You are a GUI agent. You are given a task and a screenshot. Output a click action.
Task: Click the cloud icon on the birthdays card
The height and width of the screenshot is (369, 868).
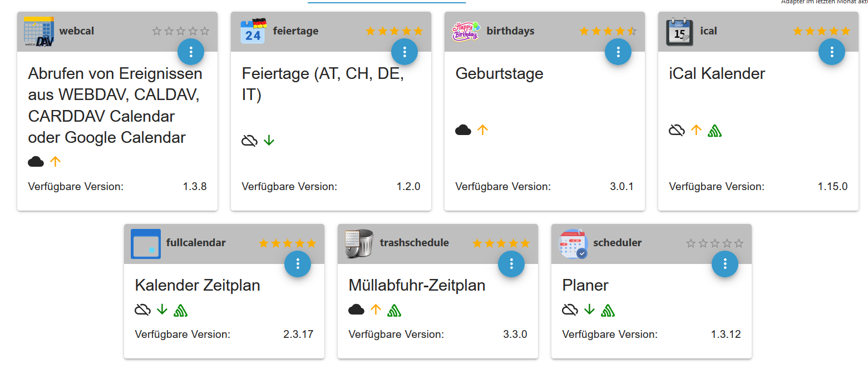(x=463, y=130)
